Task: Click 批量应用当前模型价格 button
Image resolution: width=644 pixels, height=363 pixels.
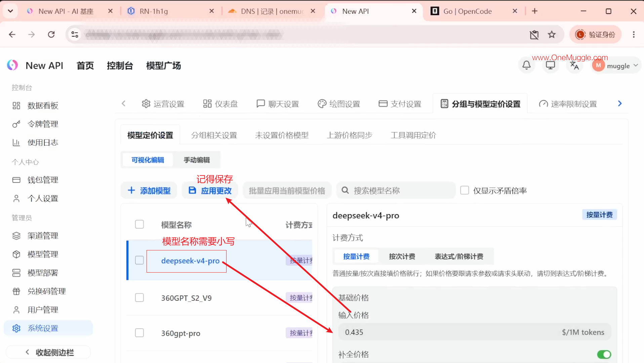Action: coord(287,191)
